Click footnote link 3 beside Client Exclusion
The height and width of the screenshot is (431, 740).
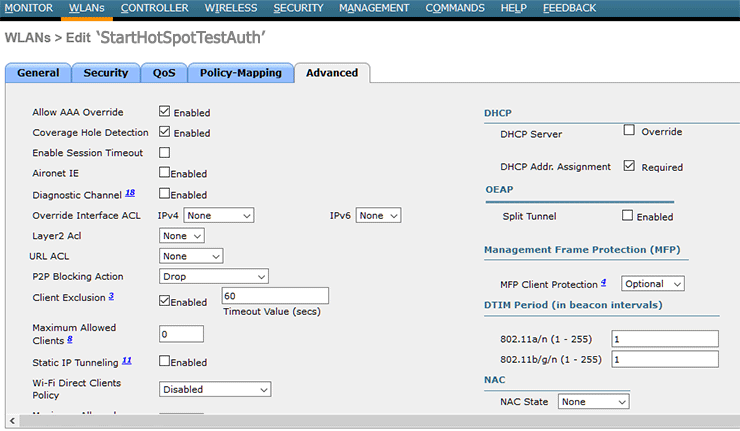111,296
